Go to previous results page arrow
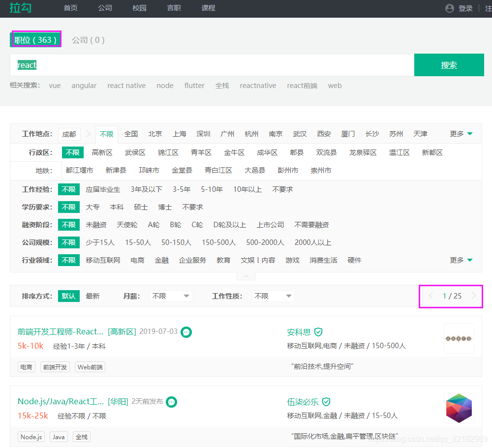492x448 pixels. pos(431,296)
